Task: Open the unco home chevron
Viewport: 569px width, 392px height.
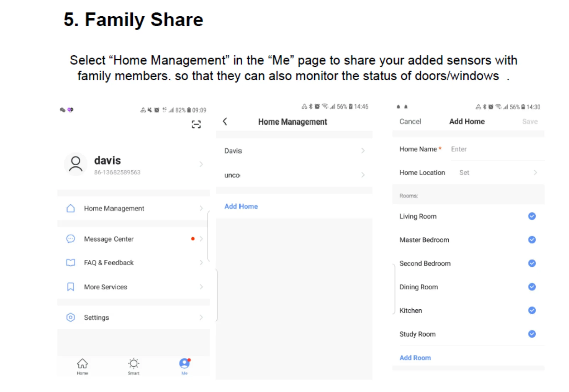Action: click(x=363, y=175)
